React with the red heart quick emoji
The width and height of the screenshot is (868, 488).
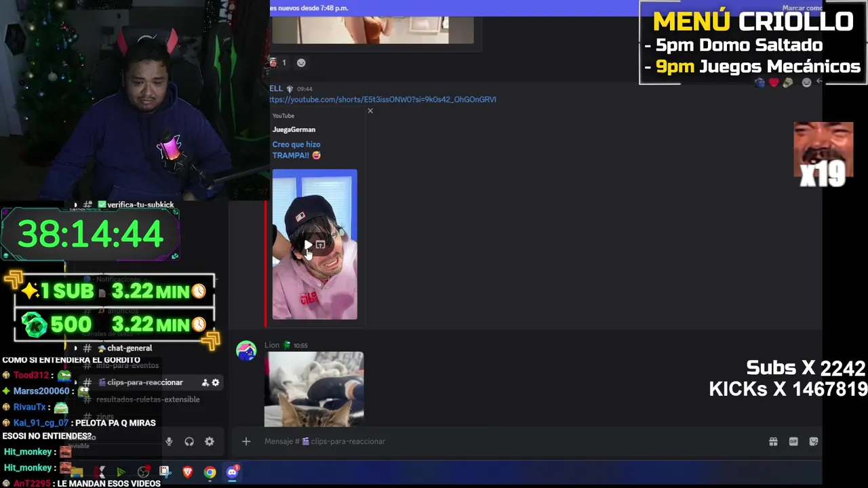(774, 83)
